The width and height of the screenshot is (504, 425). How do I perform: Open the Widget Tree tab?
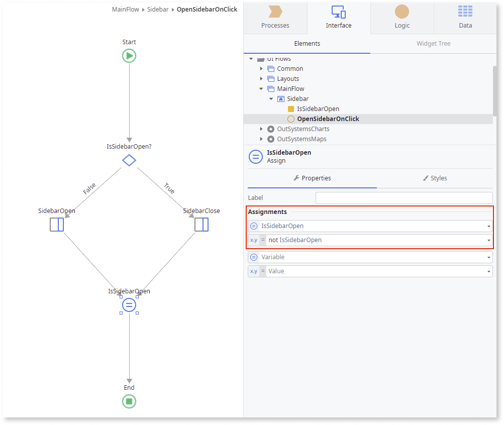point(433,44)
